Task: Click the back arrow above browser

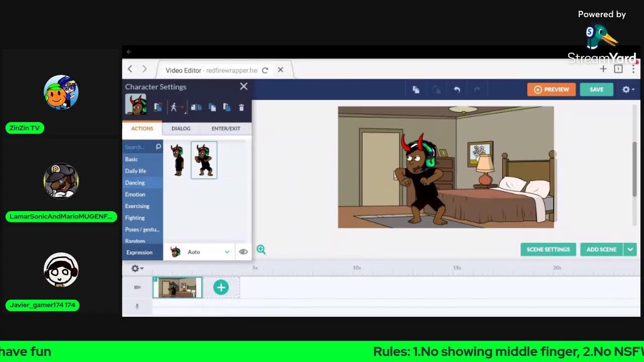Action: [129, 52]
